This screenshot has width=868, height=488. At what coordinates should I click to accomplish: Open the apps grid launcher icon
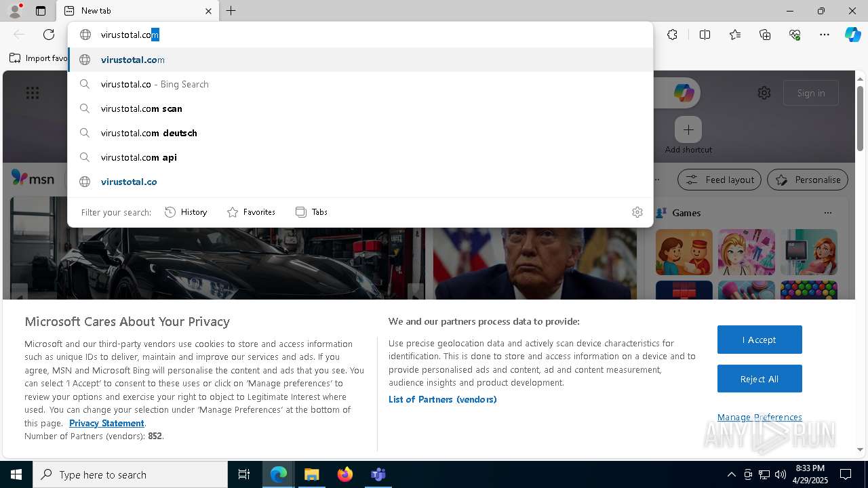33,93
